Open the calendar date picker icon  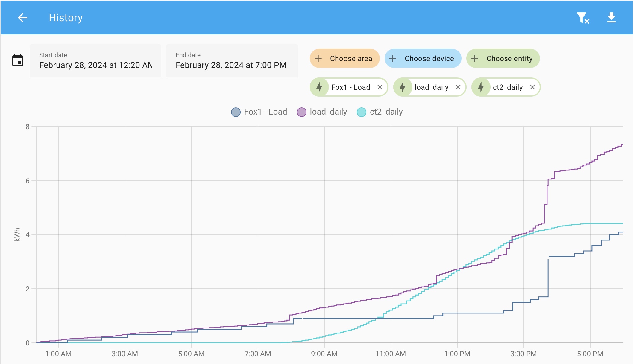[x=18, y=60]
